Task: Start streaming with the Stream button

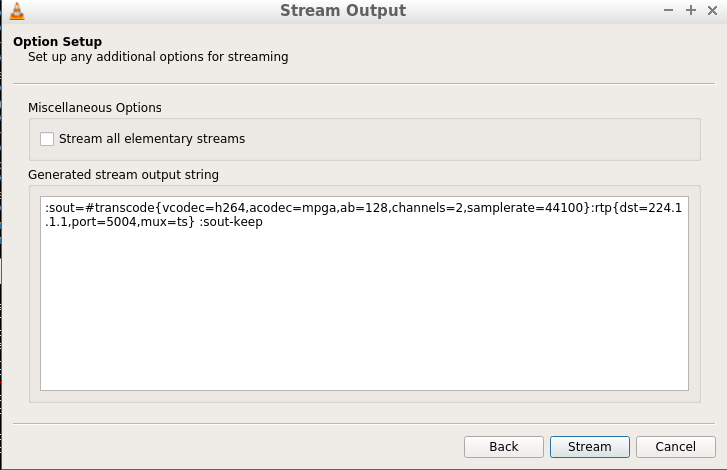Action: pyautogui.click(x=589, y=446)
